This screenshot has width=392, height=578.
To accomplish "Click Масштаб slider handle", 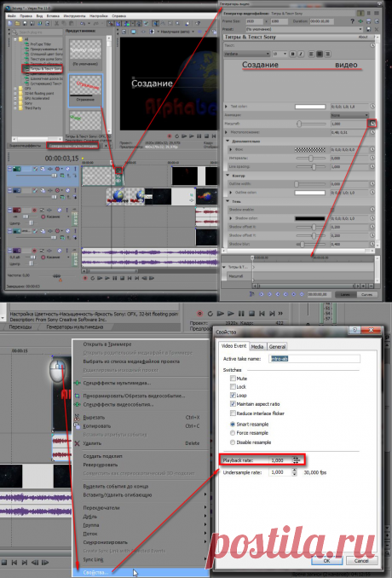I will coord(299,124).
